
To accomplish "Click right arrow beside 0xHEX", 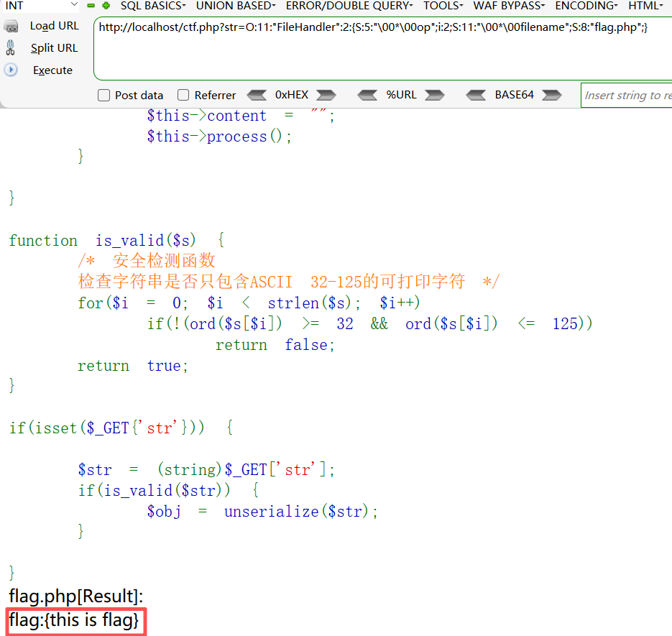I will tap(326, 95).
